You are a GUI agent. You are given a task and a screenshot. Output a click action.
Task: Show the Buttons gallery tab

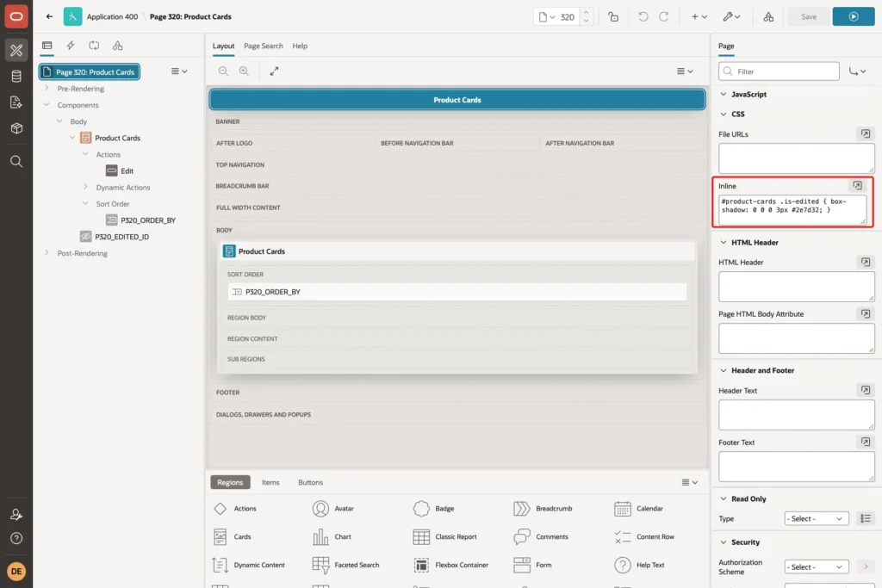point(310,482)
